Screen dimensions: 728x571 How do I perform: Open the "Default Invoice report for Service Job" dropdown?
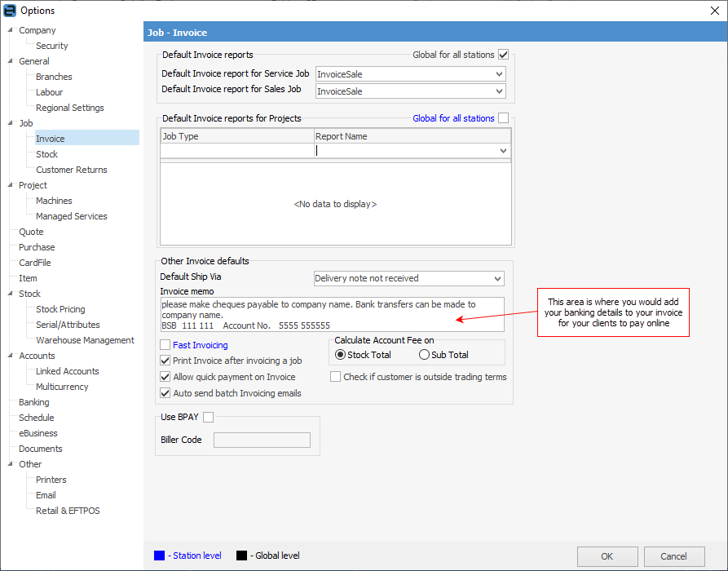point(498,73)
